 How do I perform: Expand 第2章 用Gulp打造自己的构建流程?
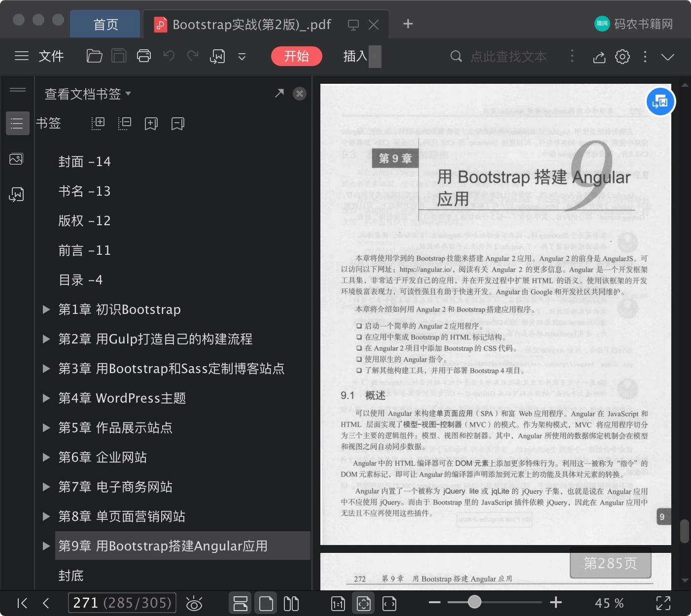click(x=46, y=339)
